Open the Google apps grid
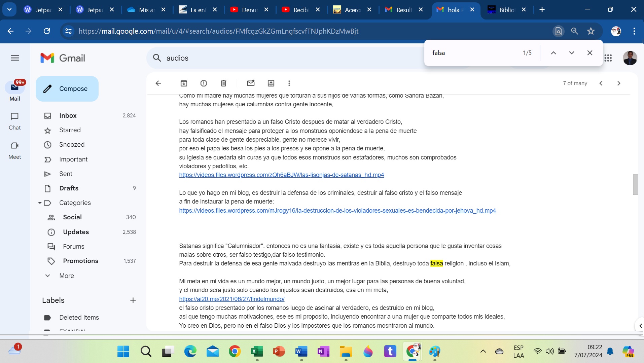This screenshot has height=363, width=644. (x=608, y=58)
